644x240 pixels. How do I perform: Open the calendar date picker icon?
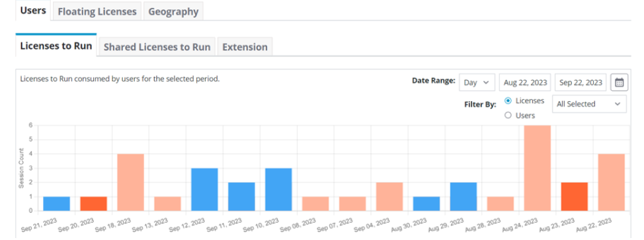(x=619, y=82)
